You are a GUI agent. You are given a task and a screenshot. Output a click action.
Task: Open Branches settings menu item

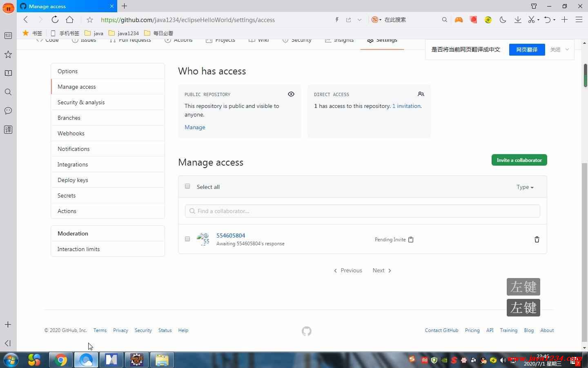(108, 118)
